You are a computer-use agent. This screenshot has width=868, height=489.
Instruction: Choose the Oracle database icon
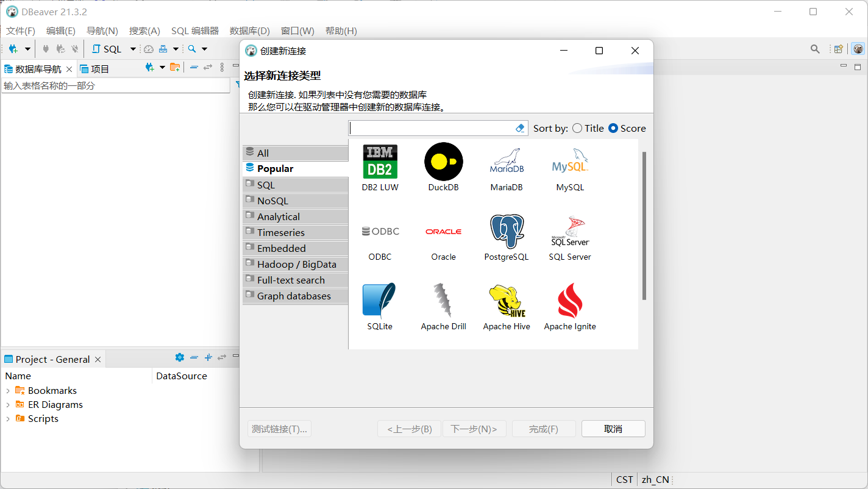(x=443, y=231)
